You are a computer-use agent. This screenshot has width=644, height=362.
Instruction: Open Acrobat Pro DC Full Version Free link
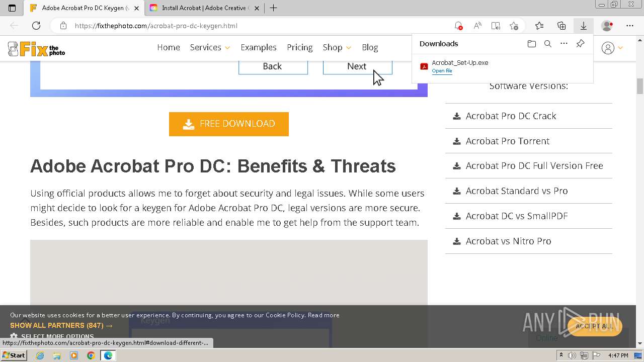pos(534,165)
